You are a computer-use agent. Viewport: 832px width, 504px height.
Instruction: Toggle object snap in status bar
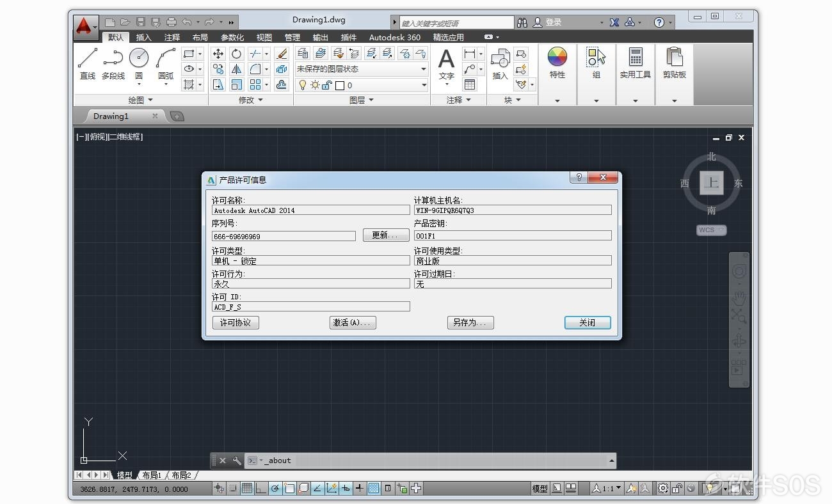pos(289,489)
